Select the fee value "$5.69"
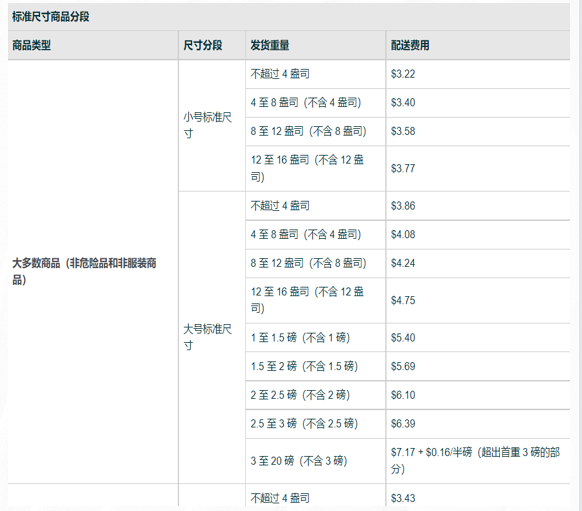Viewport: 582px width, 511px height. click(403, 366)
